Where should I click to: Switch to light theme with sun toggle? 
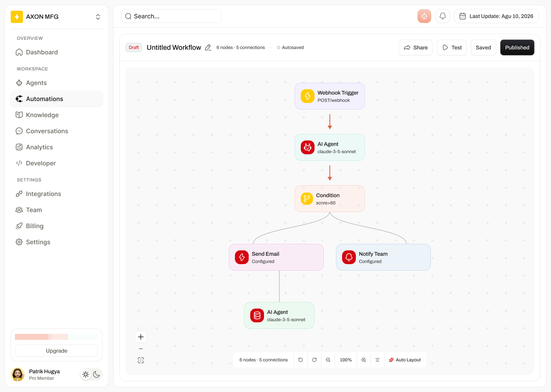coord(86,374)
